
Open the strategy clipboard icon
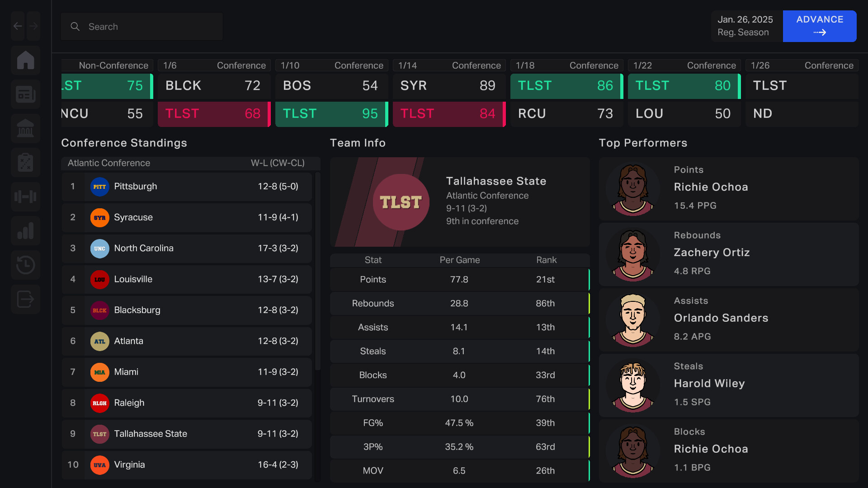click(25, 163)
